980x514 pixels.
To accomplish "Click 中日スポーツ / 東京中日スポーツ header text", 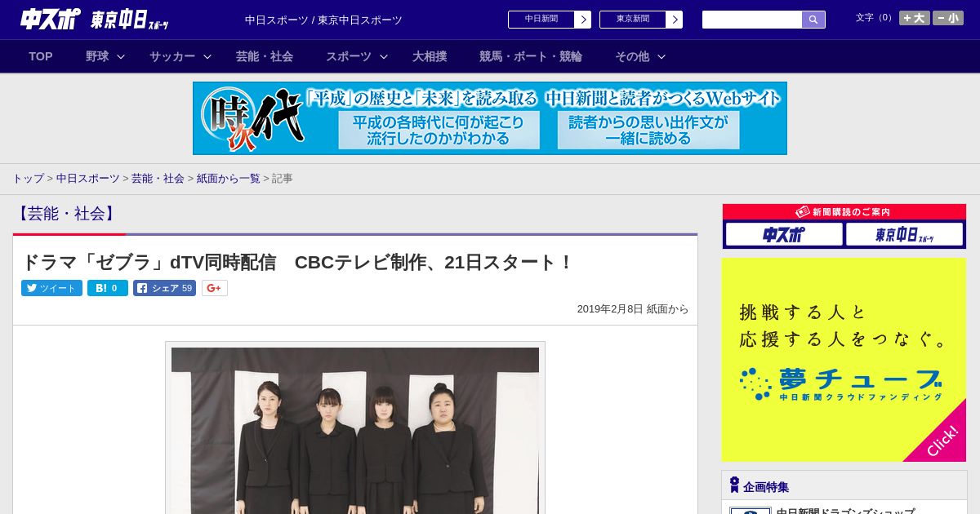I will tap(323, 20).
